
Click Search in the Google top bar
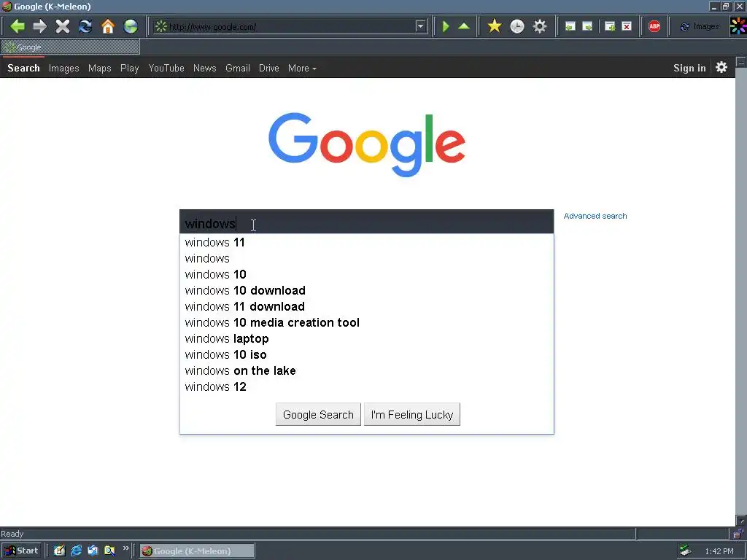point(23,68)
